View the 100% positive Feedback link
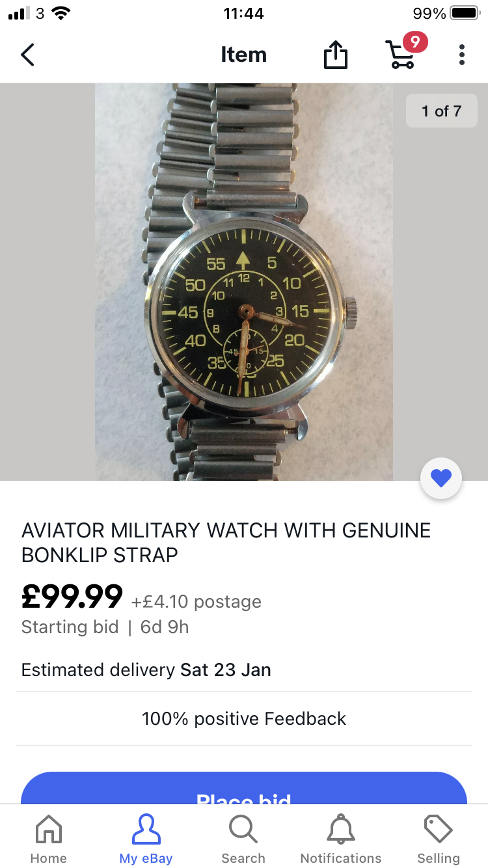This screenshot has width=488, height=868. pyautogui.click(x=244, y=718)
